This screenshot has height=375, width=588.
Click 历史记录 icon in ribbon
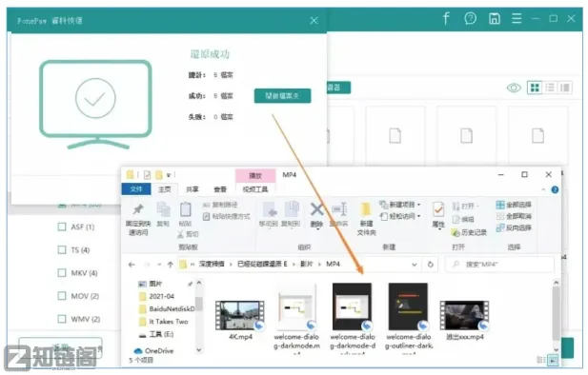click(469, 232)
